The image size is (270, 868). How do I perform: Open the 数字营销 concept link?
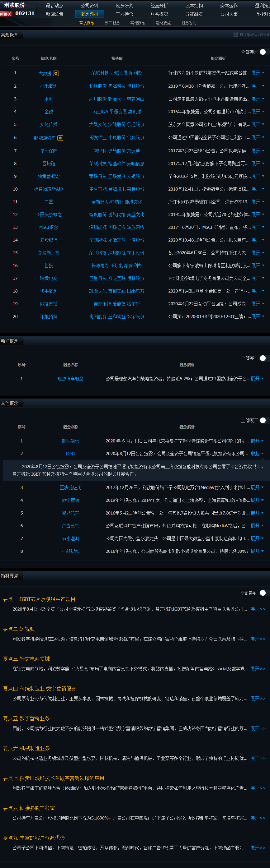[x=71, y=501]
